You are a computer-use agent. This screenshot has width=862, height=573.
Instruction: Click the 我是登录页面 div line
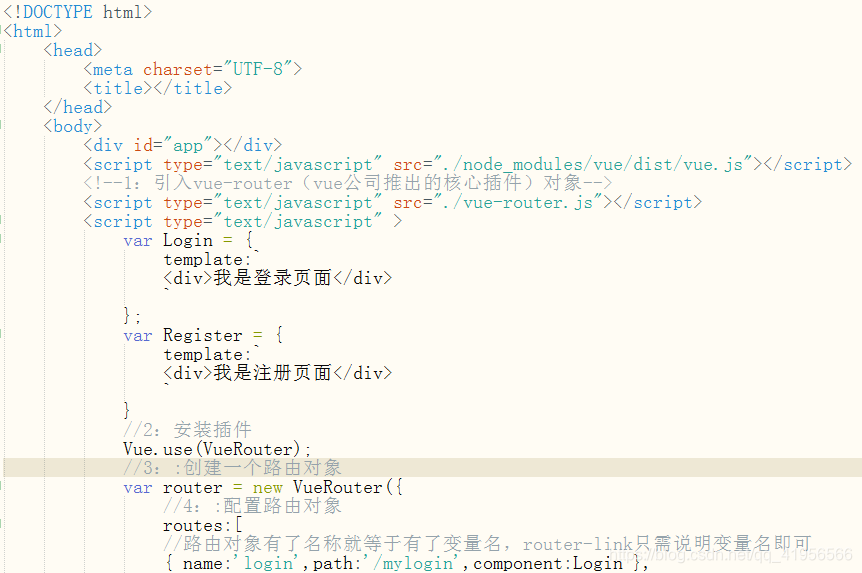[x=278, y=278]
